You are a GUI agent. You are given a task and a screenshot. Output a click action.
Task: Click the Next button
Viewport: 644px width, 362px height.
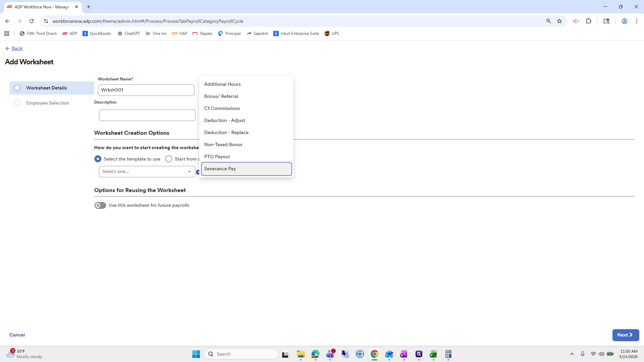[625, 335]
